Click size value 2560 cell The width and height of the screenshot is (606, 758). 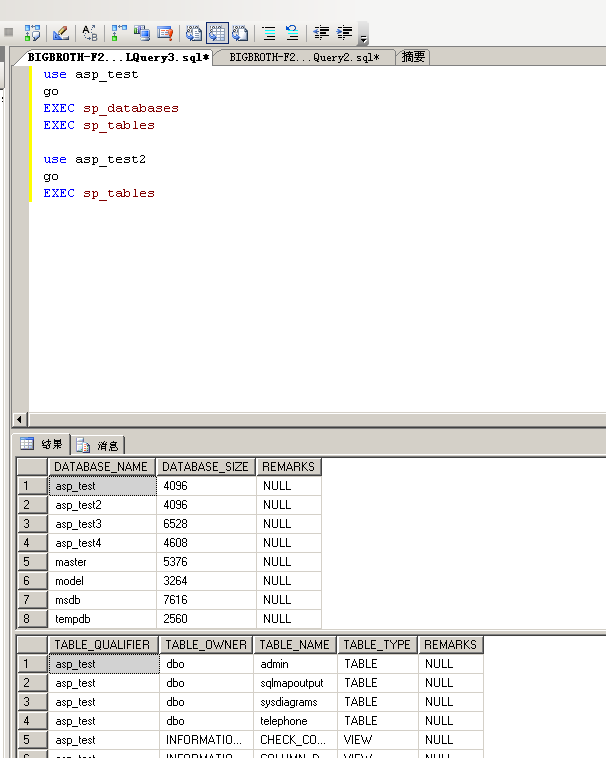pos(206,619)
